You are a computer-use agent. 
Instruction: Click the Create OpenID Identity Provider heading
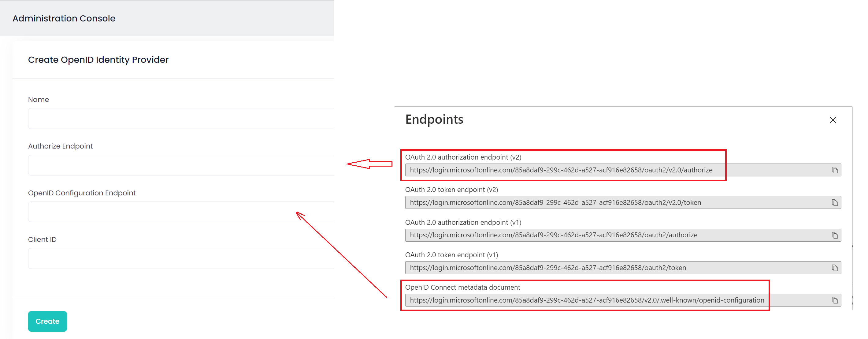click(x=98, y=60)
